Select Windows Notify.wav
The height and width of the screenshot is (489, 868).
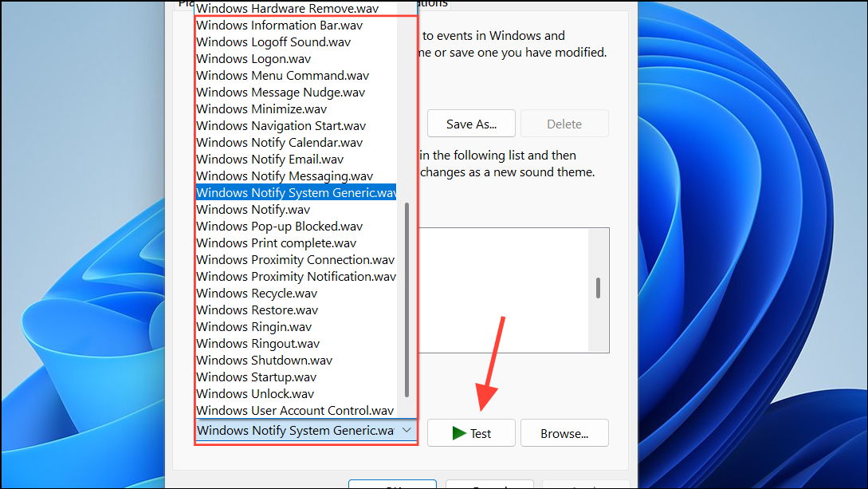pos(297,209)
